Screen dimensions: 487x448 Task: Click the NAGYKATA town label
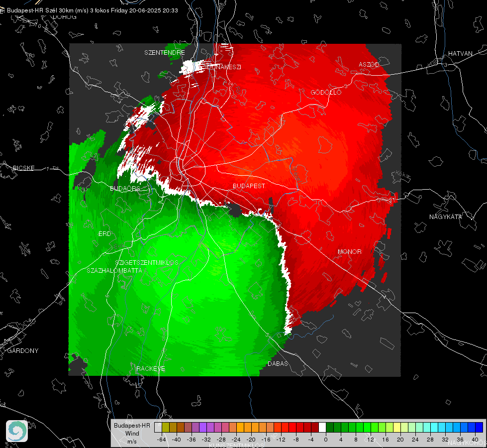click(x=446, y=217)
